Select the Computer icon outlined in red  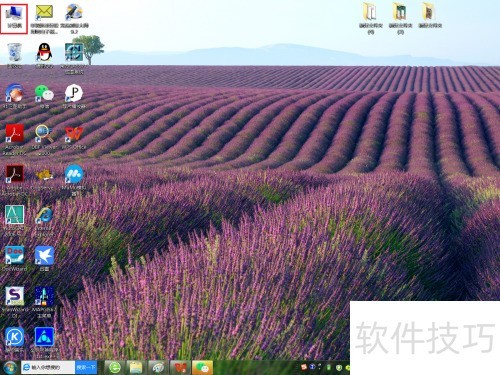[14, 18]
